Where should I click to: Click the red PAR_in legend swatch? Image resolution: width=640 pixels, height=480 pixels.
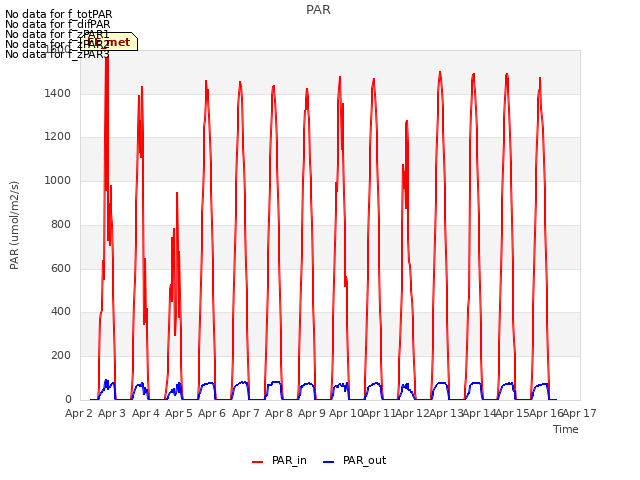258,462
